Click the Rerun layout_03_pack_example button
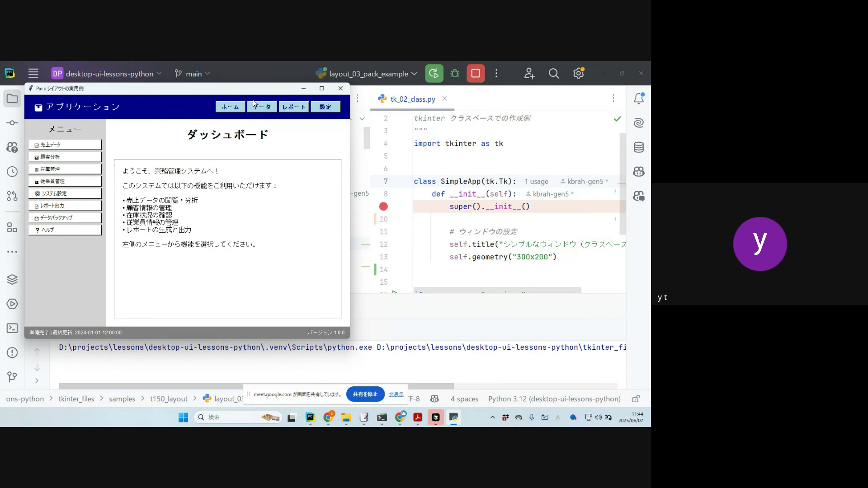 [434, 74]
